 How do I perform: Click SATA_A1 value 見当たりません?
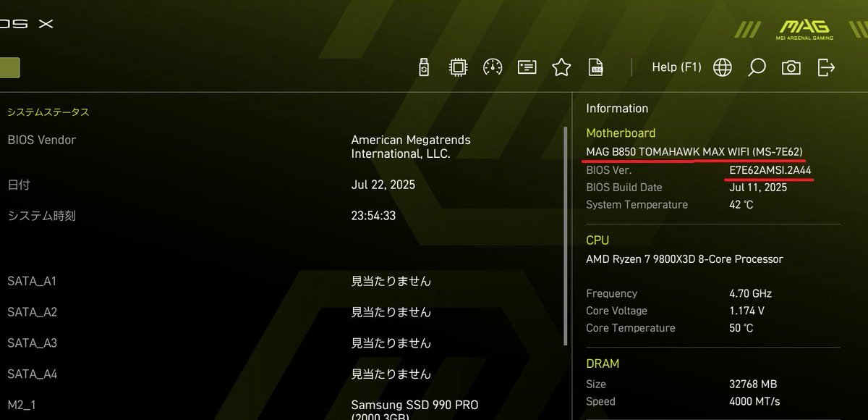(x=391, y=281)
